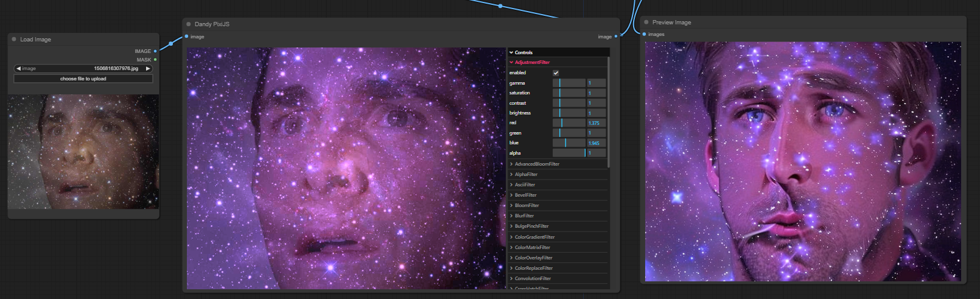Expand the ColorMatrixFilter section
980x299 pixels.
click(x=558, y=247)
